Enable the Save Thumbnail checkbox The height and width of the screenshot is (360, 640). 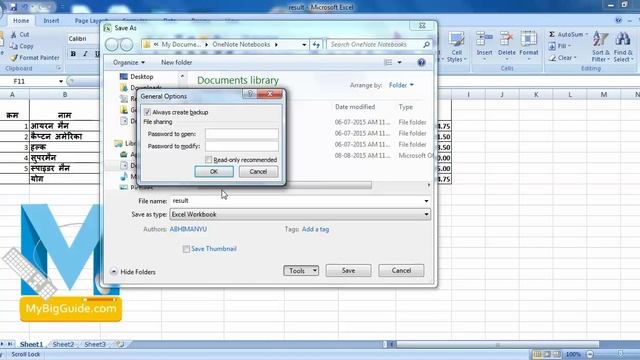186,249
